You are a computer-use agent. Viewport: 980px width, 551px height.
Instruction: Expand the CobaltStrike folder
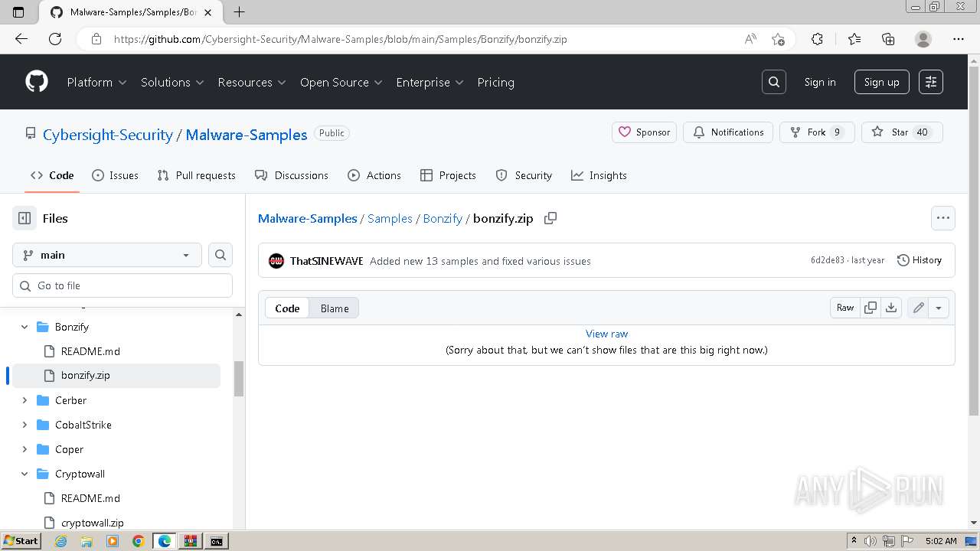[x=24, y=425]
